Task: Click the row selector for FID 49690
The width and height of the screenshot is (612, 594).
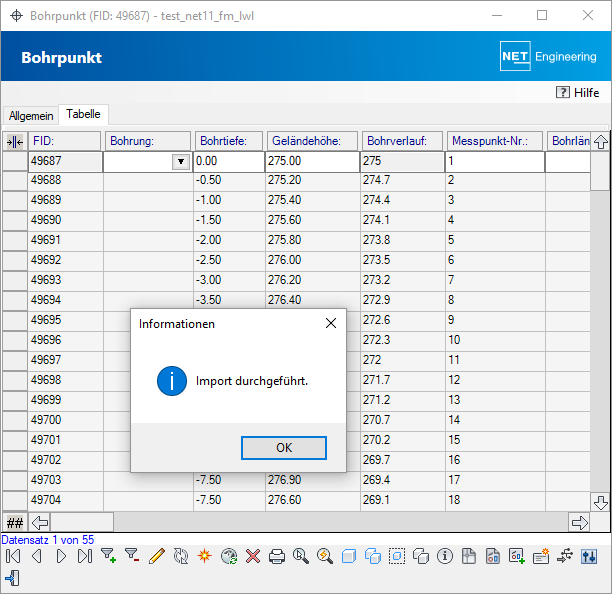Action: pos(15,221)
